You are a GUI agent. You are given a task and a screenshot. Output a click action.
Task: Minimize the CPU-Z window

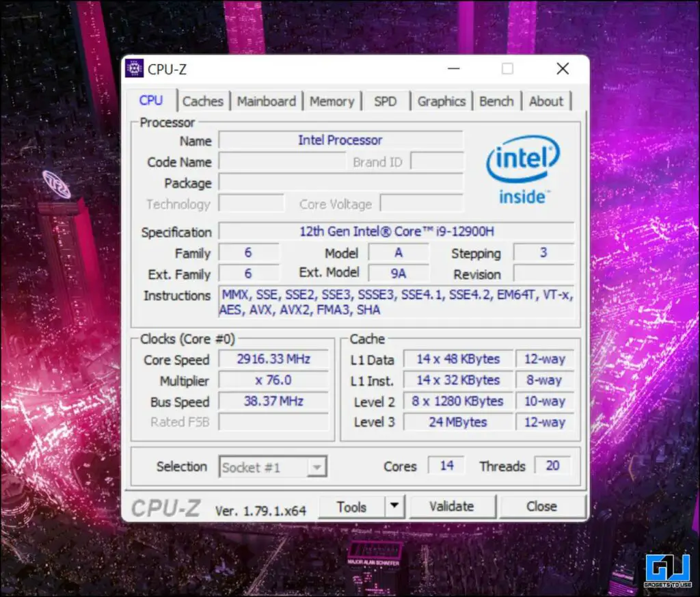[454, 68]
